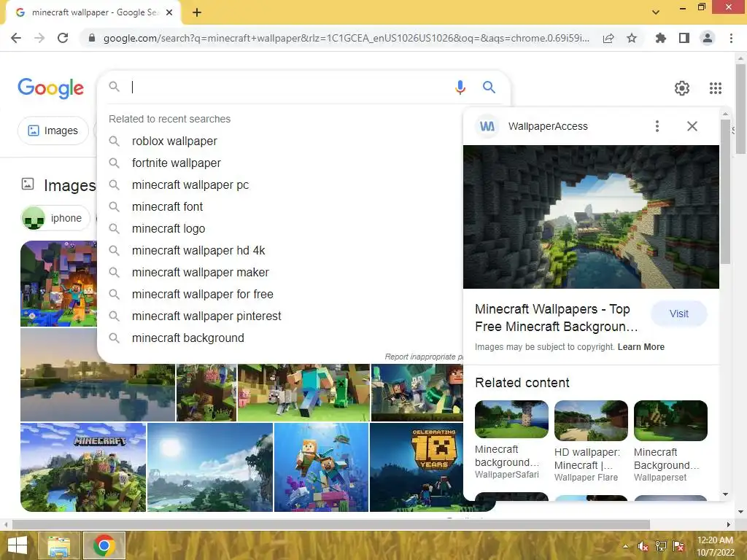
Task: Open Celebrating 10 Years Minecraft image
Action: coord(417,467)
